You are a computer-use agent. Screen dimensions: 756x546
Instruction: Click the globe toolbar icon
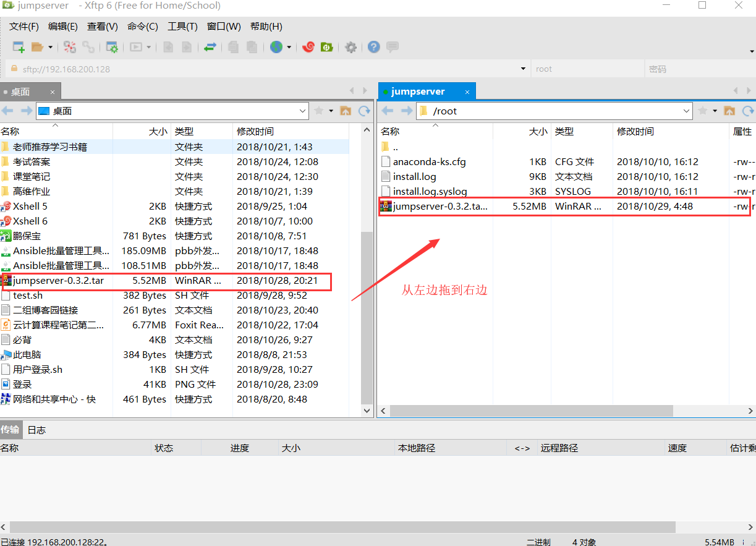(276, 47)
